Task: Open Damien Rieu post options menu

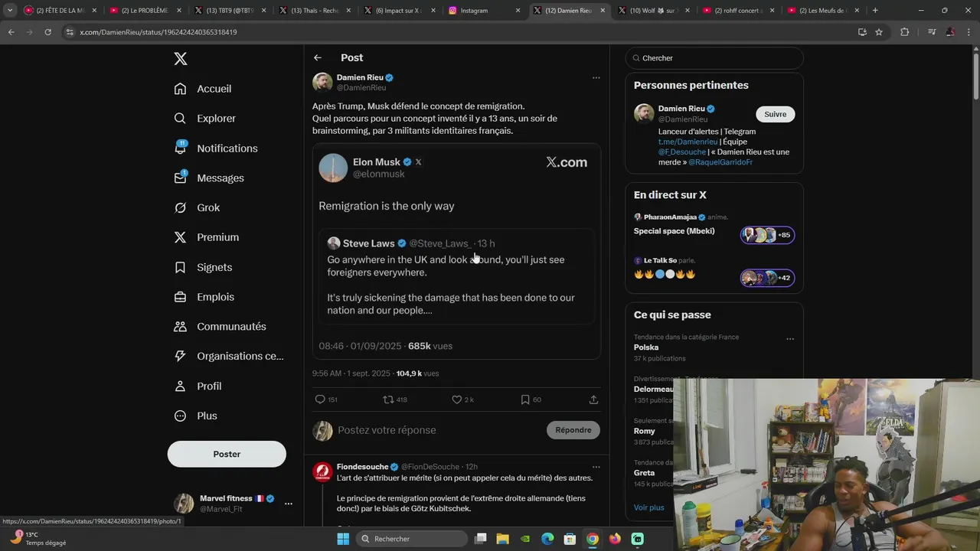Action: coord(596,77)
